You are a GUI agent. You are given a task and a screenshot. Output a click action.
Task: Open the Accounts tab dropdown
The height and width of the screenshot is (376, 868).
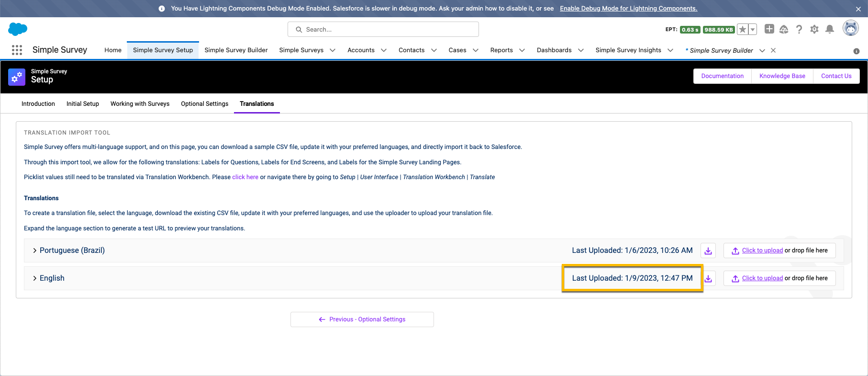click(x=384, y=50)
